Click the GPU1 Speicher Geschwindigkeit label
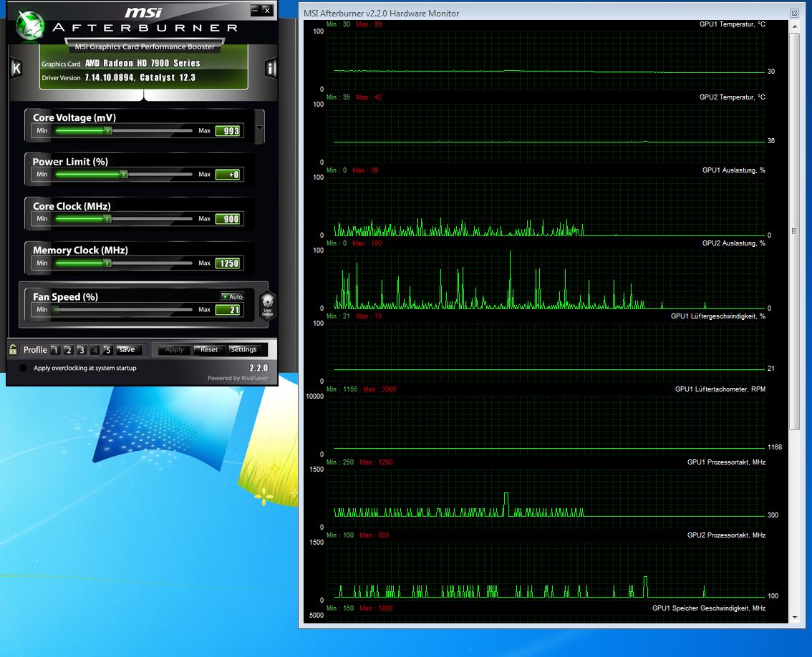Screen dimensions: 812x657 pyautogui.click(x=709, y=608)
